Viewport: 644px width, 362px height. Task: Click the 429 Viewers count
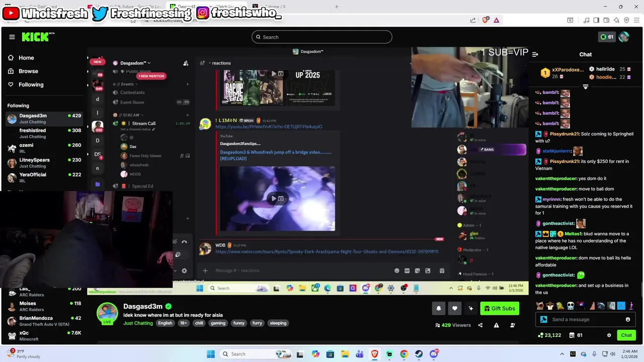tap(453, 325)
